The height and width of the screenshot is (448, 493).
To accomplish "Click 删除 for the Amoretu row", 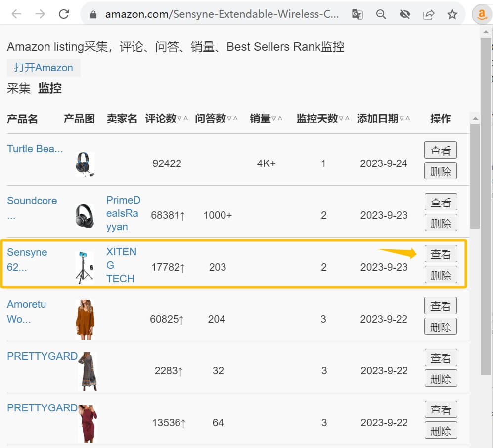I will coord(441,326).
